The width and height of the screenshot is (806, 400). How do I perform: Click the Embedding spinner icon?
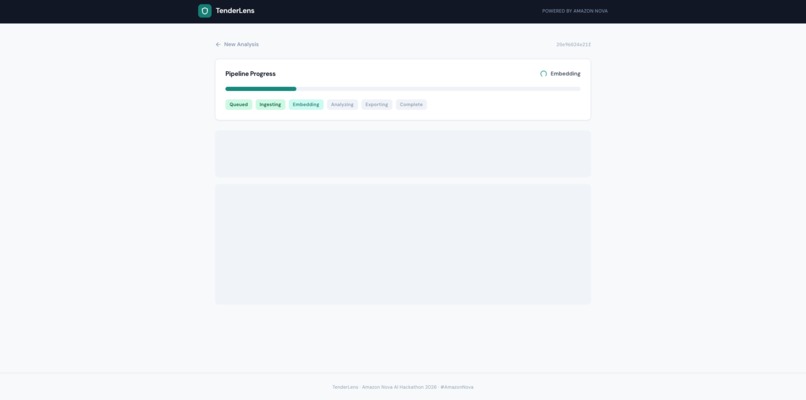click(x=543, y=74)
